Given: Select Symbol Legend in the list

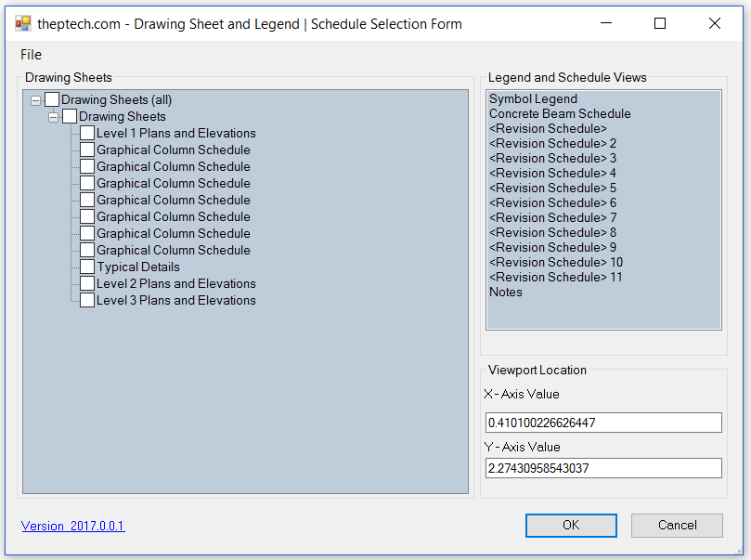Looking at the screenshot, I should point(533,99).
